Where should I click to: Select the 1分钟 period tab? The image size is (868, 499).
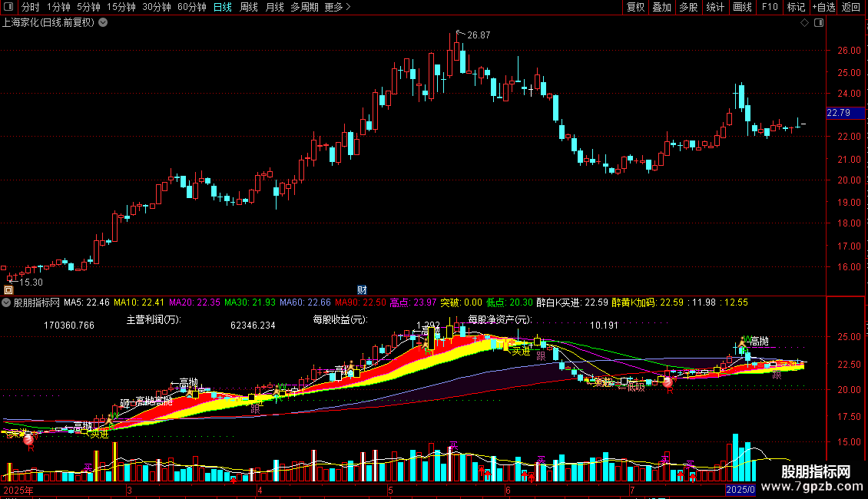click(58, 7)
